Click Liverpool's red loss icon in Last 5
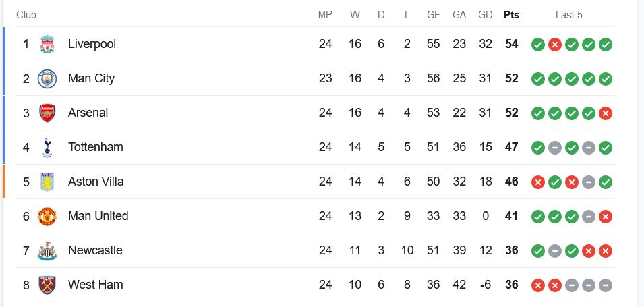The image size is (644, 307). 555,45
